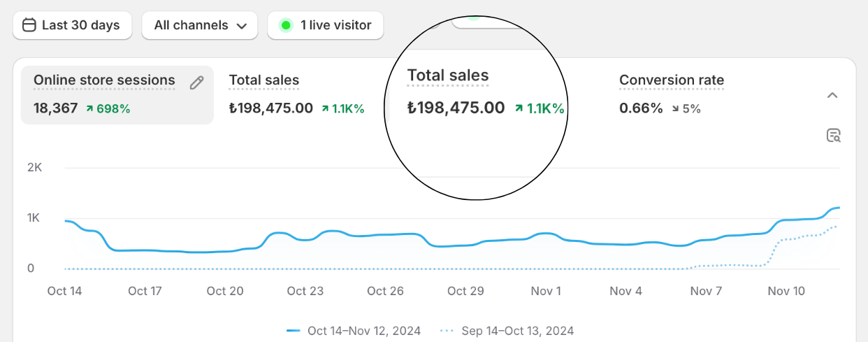868x342 pixels.
Task: Click the Oct 23 label on the chart axis
Action: 305,291
